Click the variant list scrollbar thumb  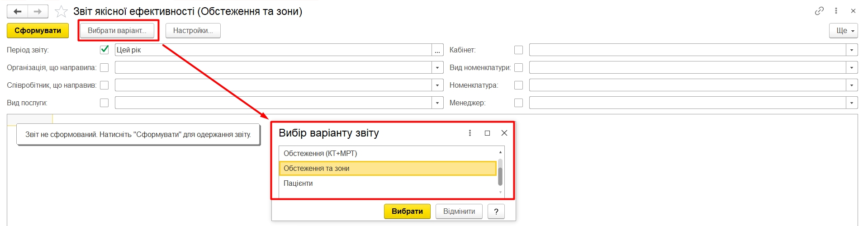click(x=500, y=172)
